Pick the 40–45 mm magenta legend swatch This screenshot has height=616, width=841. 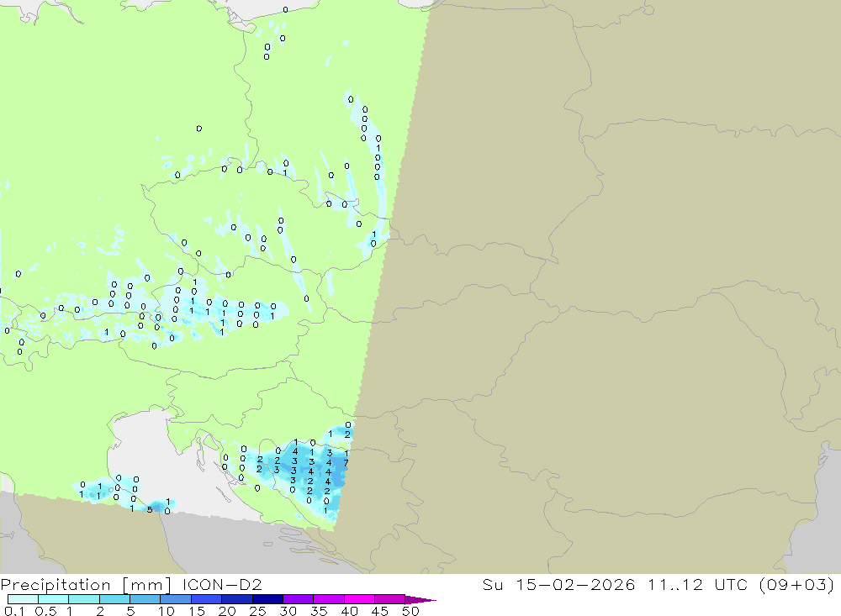359,599
